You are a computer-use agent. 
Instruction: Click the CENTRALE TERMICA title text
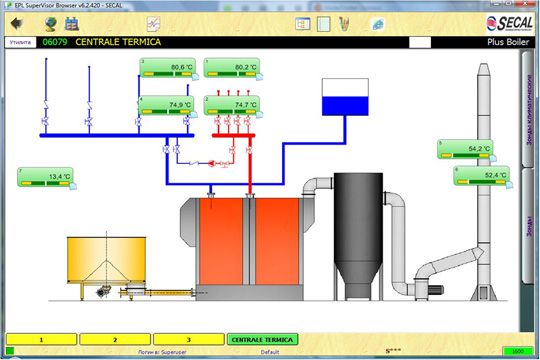(x=118, y=42)
